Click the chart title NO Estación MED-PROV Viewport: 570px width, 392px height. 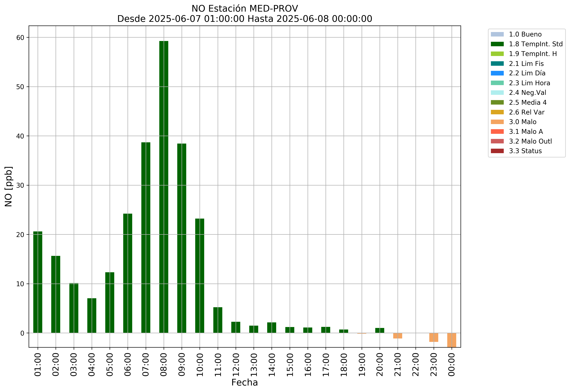pos(245,9)
